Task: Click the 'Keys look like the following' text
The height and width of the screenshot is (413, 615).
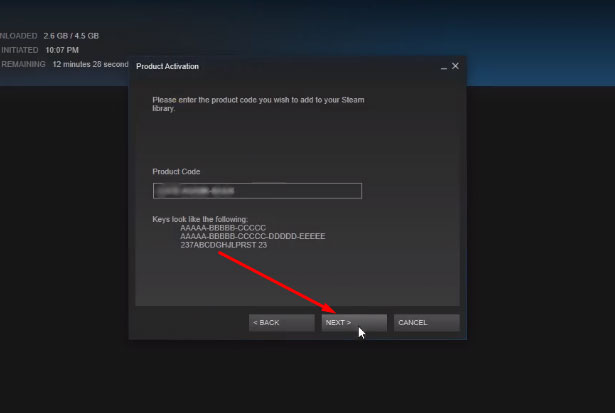Action: (200, 219)
